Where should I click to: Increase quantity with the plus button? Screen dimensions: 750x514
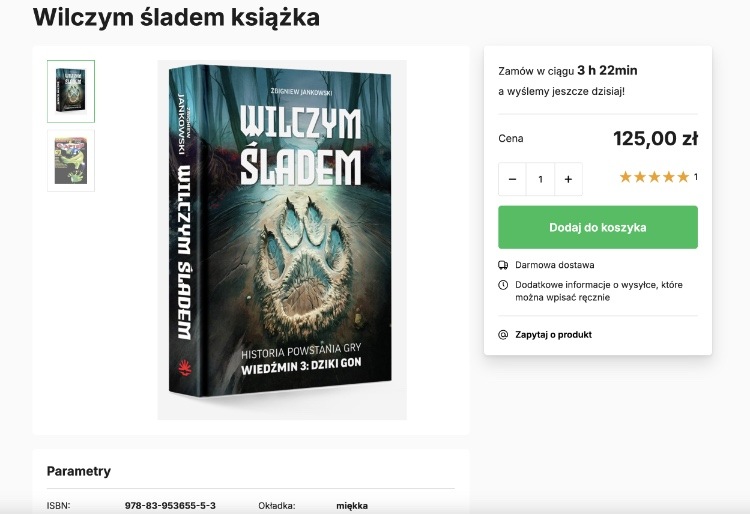tap(568, 179)
